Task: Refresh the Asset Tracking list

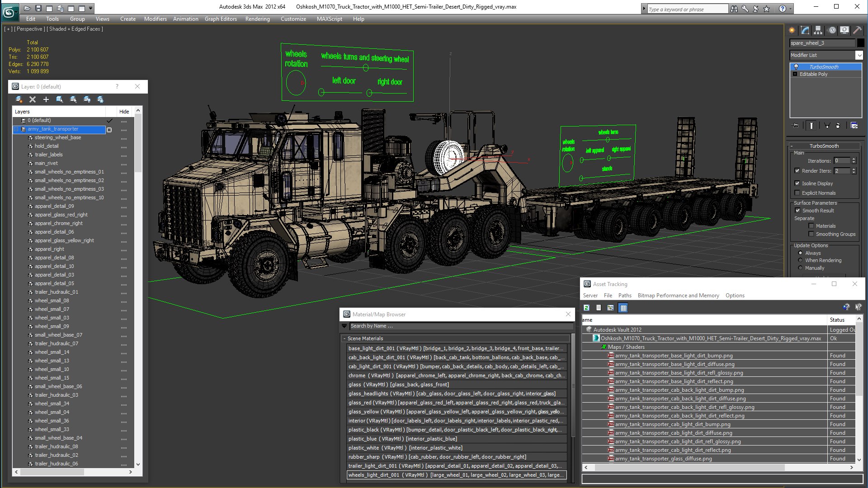Action: click(587, 308)
